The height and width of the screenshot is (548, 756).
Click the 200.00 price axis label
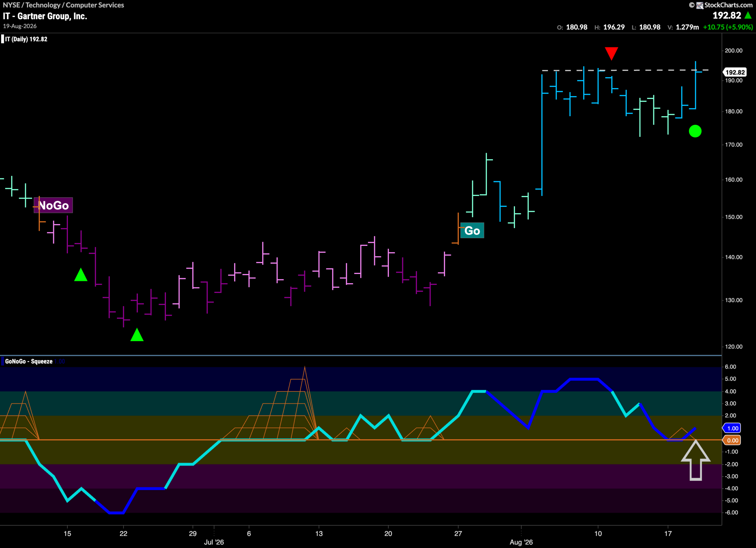click(x=734, y=51)
